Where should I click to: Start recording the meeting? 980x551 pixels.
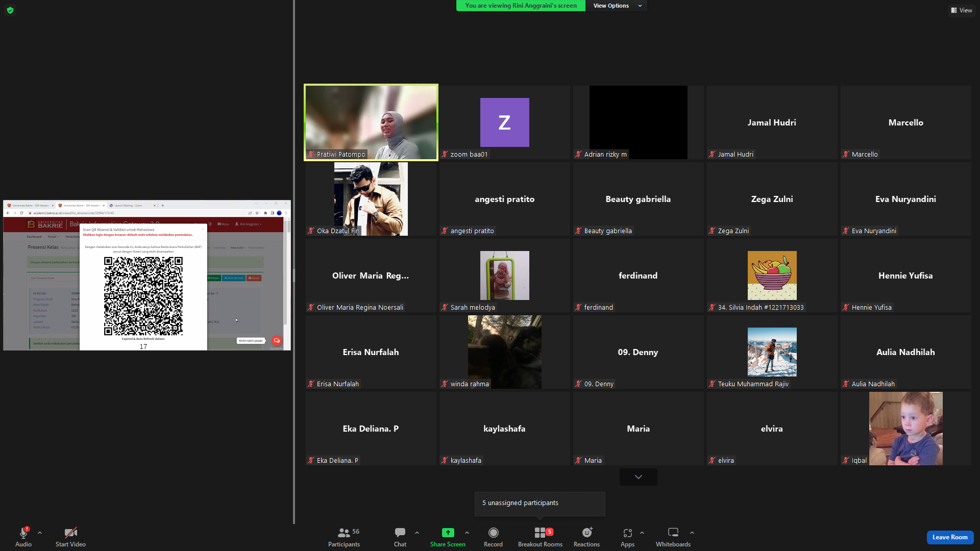pyautogui.click(x=493, y=537)
